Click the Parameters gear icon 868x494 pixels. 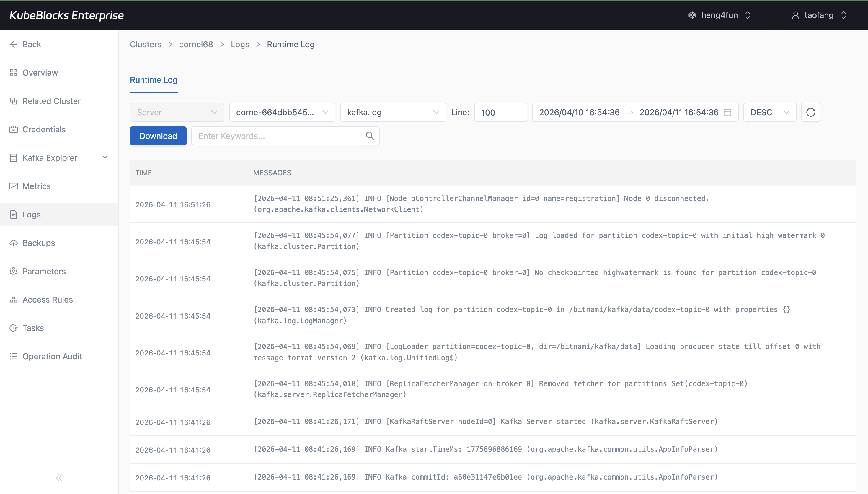click(14, 271)
